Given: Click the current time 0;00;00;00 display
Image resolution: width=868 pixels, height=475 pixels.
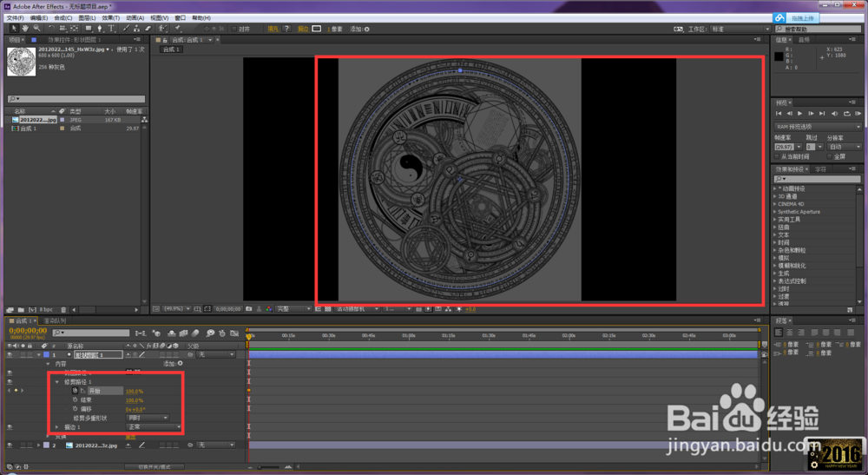Looking at the screenshot, I should click(28, 331).
